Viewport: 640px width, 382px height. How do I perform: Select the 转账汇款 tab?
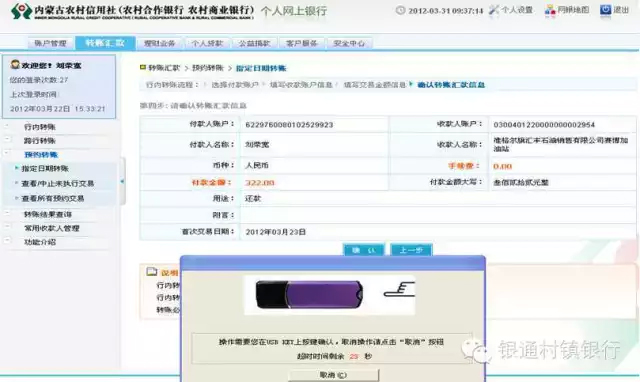click(x=105, y=43)
